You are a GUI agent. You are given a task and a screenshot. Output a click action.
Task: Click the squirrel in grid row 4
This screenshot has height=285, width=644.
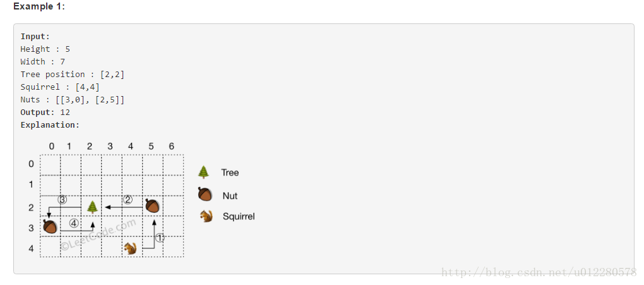(131, 248)
